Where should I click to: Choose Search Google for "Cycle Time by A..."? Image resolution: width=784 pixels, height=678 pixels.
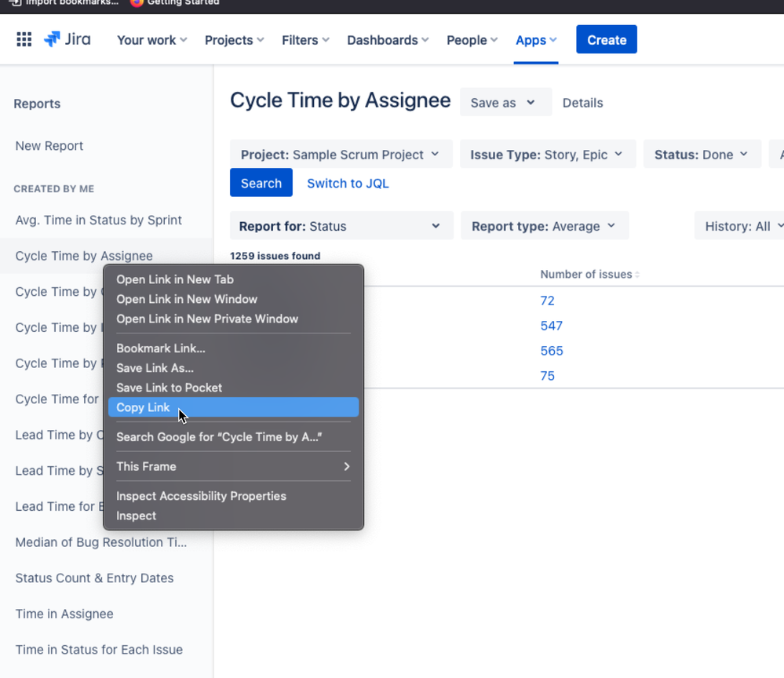(x=233, y=436)
